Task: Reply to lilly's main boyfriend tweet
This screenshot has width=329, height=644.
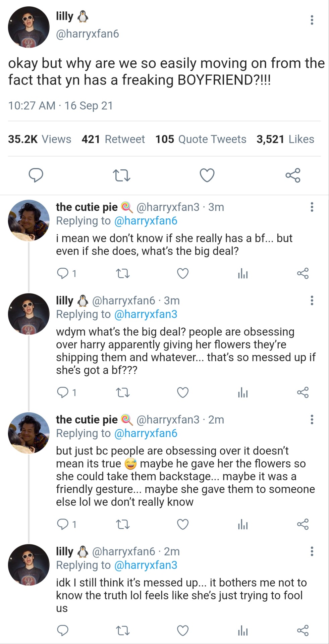Action: pos(36,175)
